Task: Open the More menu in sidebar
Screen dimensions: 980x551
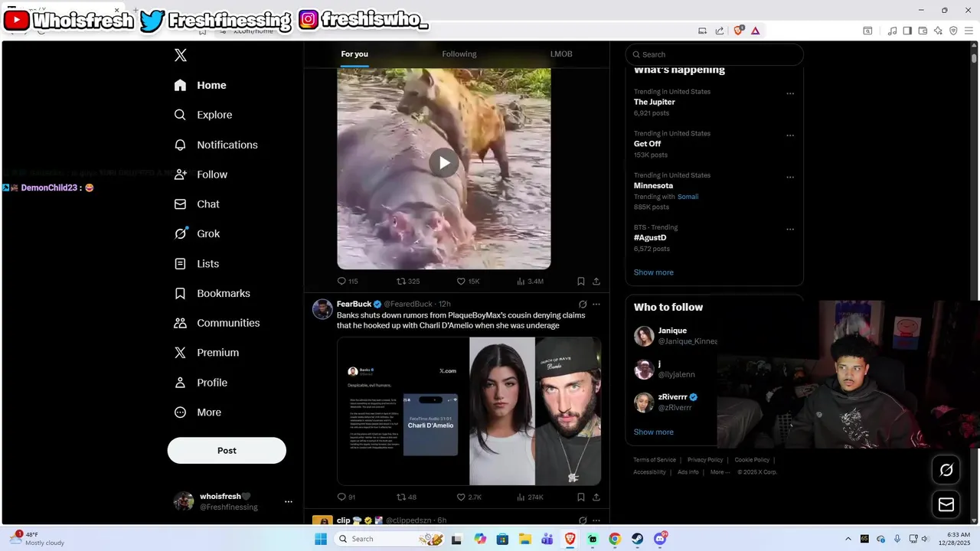Action: click(x=198, y=412)
